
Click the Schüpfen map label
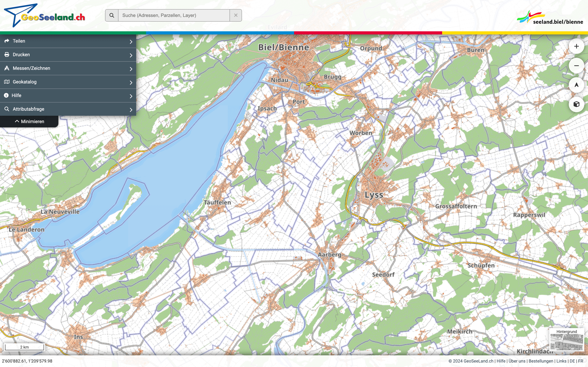pos(481,265)
